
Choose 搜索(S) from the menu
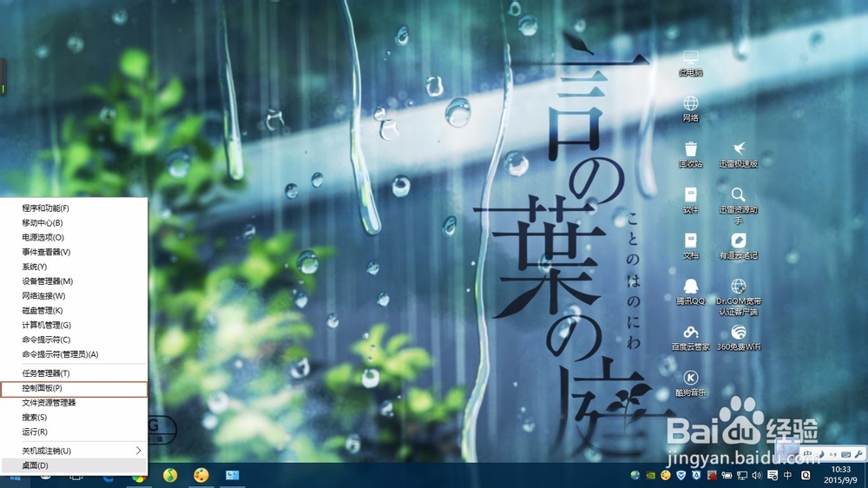(74, 417)
